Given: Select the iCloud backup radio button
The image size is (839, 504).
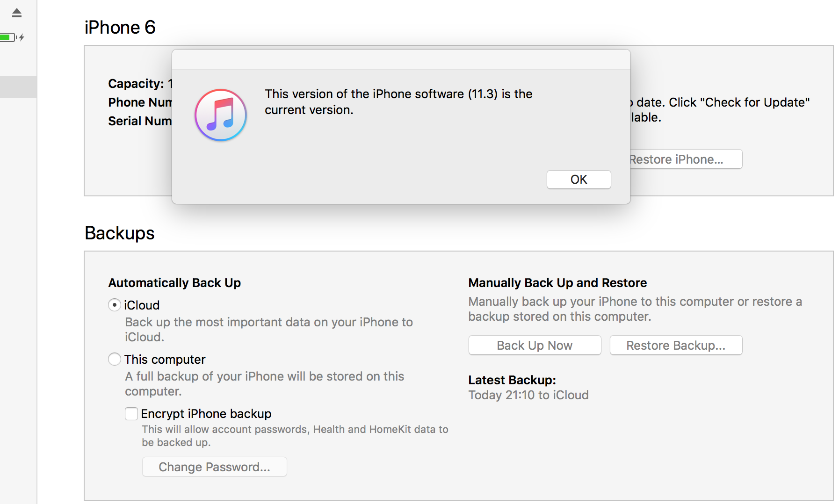Looking at the screenshot, I should 115,305.
